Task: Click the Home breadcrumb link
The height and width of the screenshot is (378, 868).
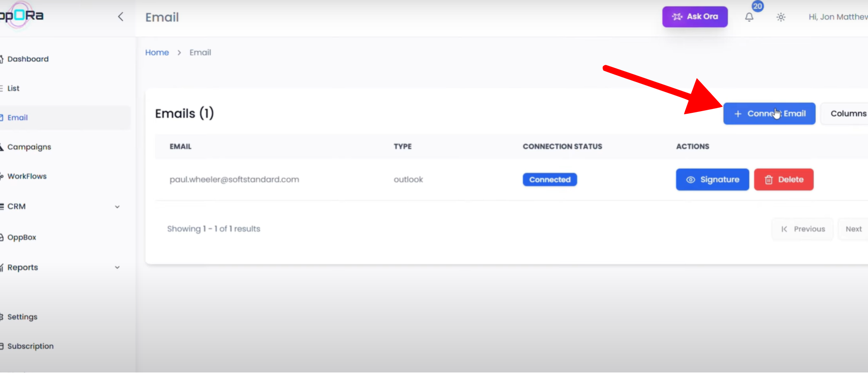Action: tap(157, 53)
